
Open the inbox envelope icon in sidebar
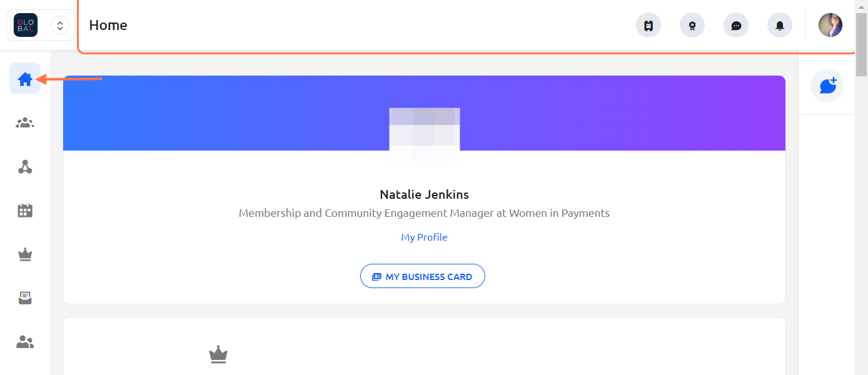coord(25,298)
